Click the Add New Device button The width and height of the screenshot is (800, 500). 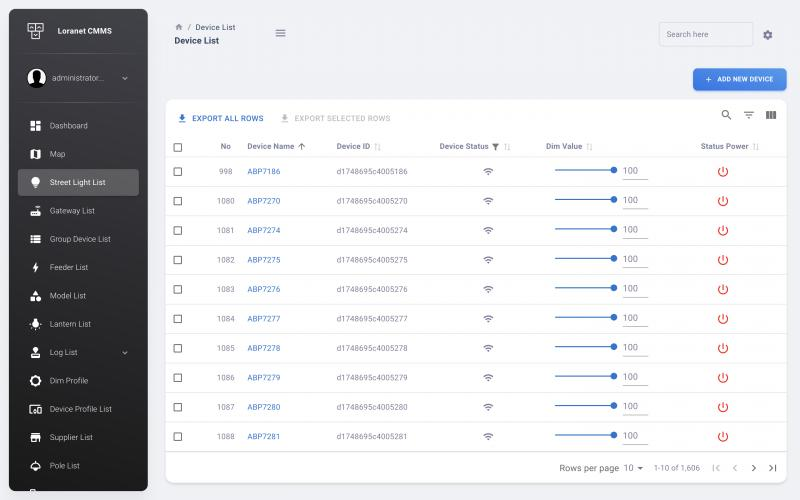tap(739, 79)
